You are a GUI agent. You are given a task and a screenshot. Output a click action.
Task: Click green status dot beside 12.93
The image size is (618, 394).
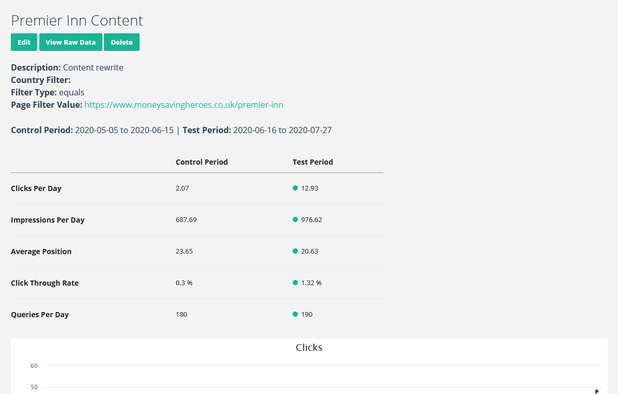click(x=295, y=188)
